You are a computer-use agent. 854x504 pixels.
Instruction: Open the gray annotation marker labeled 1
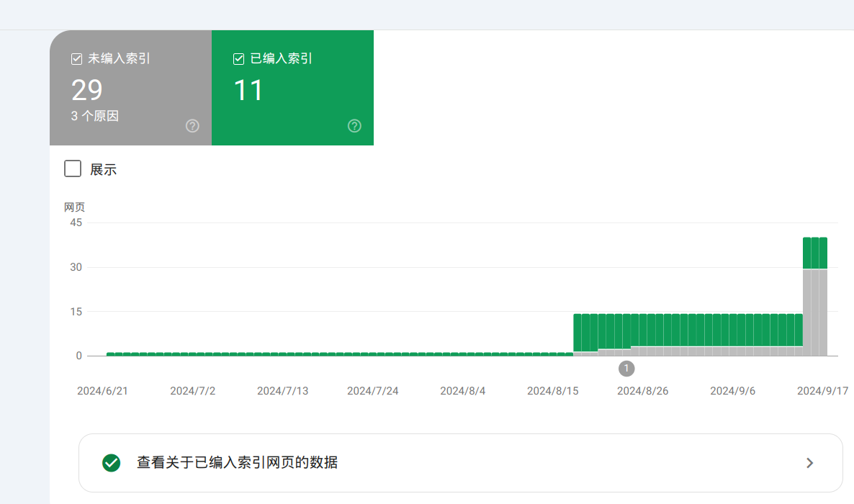(626, 369)
